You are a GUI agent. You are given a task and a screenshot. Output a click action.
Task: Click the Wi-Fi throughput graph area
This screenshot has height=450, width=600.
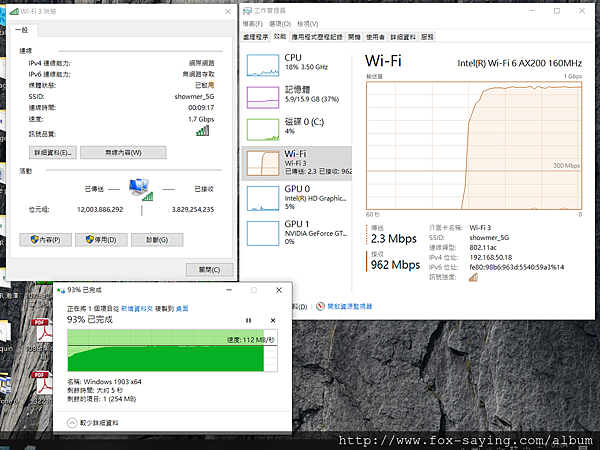(x=474, y=145)
